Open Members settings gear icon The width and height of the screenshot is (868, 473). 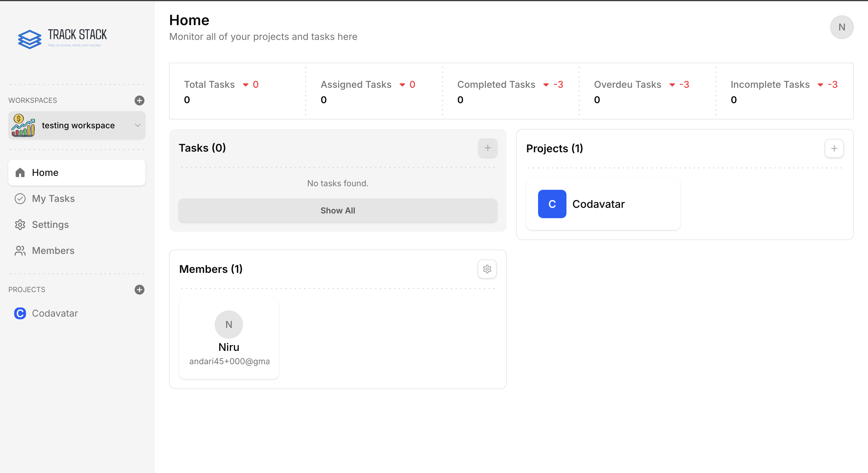tap(487, 269)
